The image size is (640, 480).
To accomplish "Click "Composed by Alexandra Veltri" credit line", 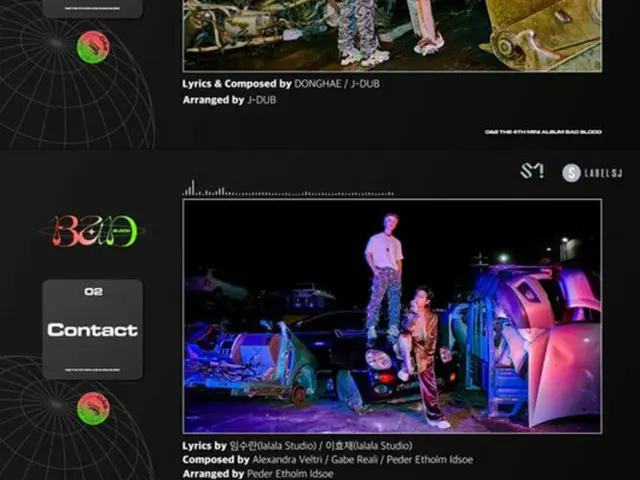I will 328,460.
